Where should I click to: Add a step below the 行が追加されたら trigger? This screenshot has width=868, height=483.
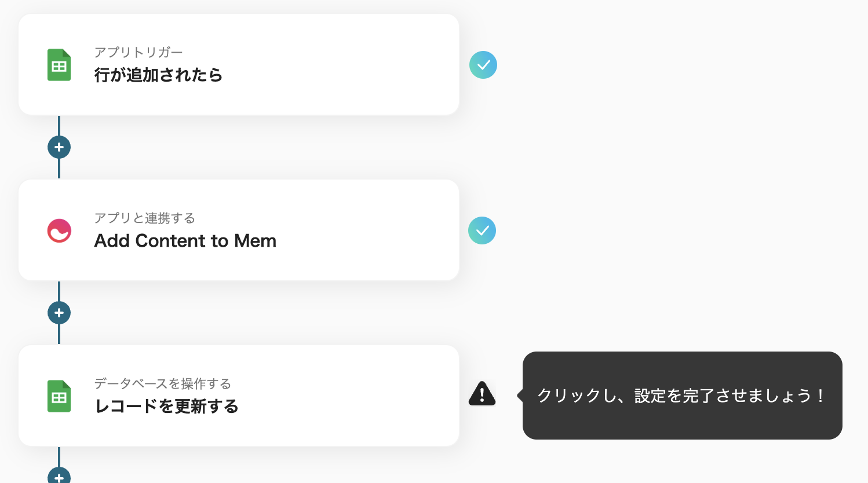click(x=59, y=147)
